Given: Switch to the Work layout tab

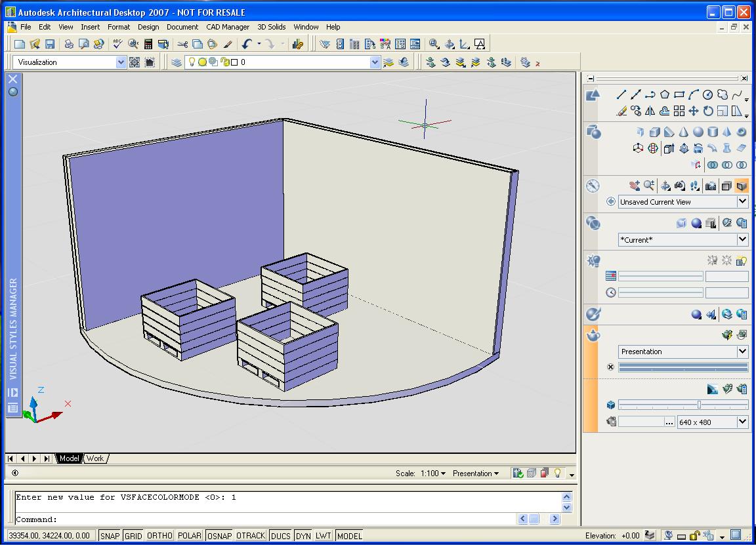Looking at the screenshot, I should [95, 458].
